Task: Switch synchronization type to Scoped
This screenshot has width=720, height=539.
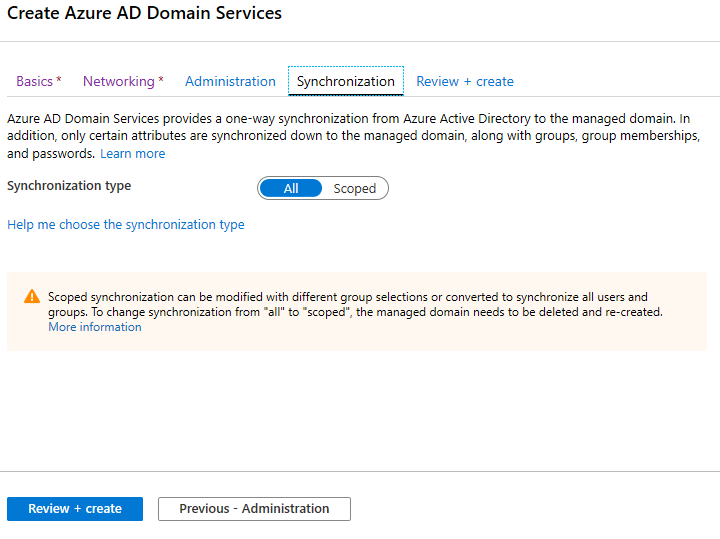Action: coord(354,188)
